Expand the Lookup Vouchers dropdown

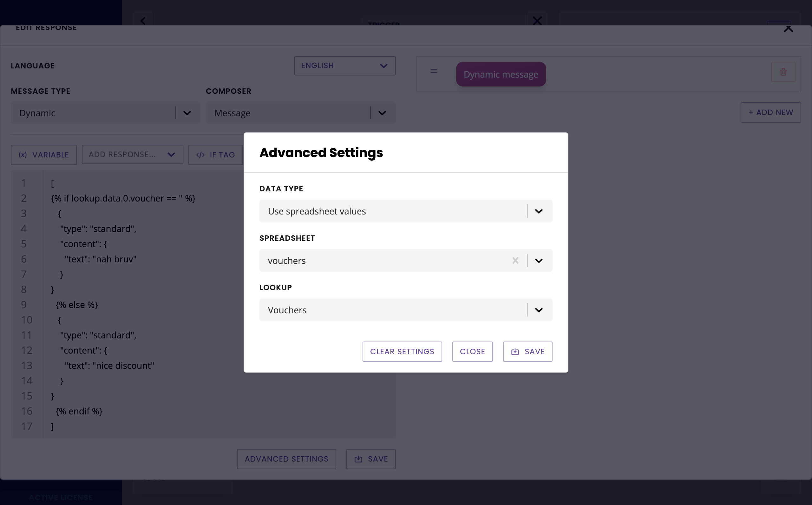[539, 310]
